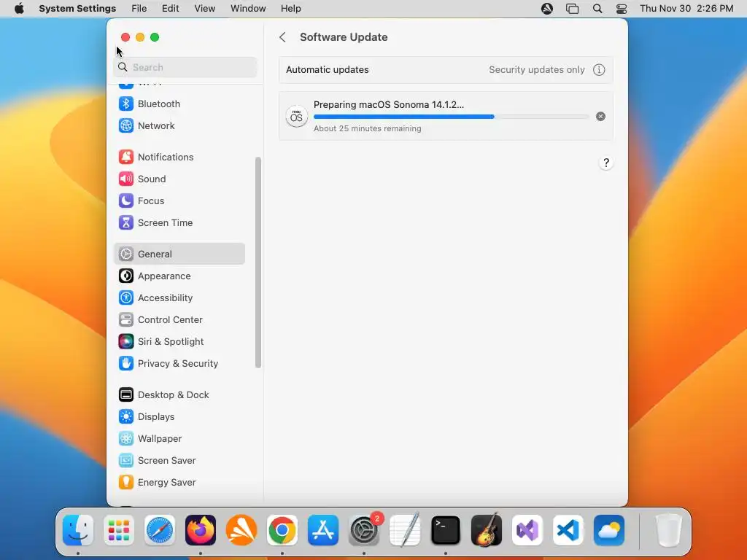Open Finder from the Dock
This screenshot has height=560, width=747.
(x=78, y=530)
